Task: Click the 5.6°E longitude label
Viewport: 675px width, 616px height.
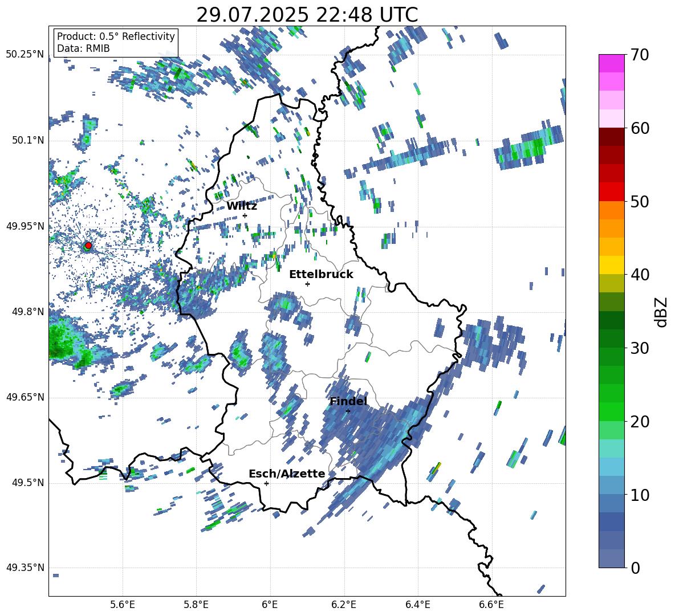Action: [x=122, y=605]
